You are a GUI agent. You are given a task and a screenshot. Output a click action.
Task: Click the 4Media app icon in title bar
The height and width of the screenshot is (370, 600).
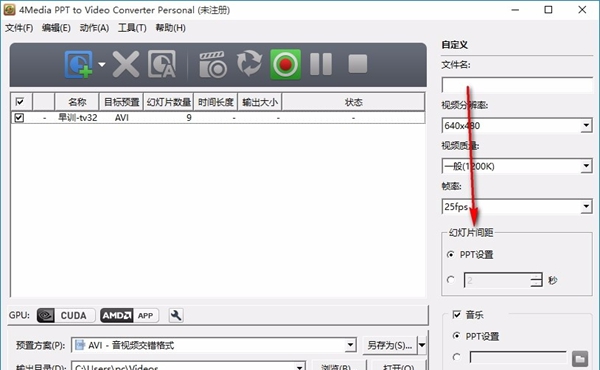pyautogui.click(x=9, y=10)
